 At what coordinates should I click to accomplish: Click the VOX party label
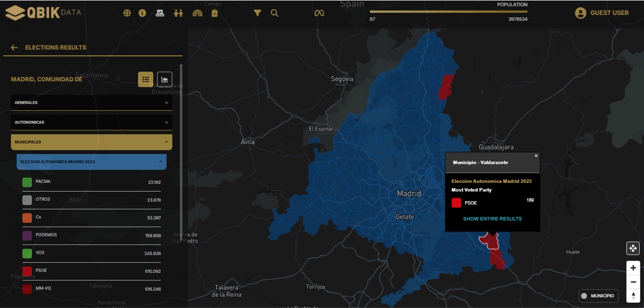click(40, 253)
